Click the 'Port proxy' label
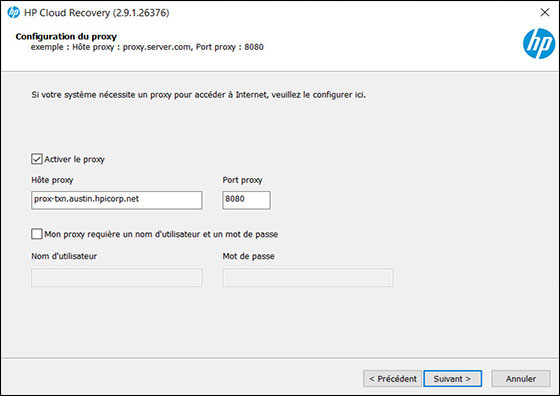This screenshot has width=560, height=396. click(242, 180)
